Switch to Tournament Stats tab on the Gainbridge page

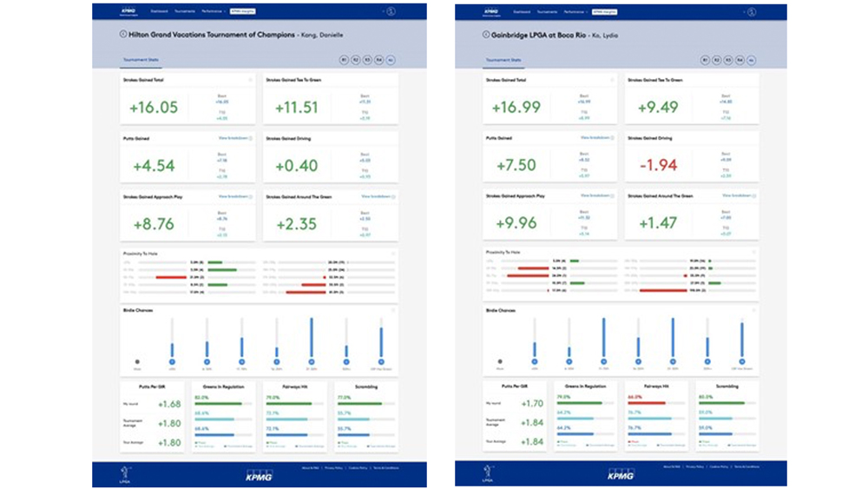(x=503, y=60)
